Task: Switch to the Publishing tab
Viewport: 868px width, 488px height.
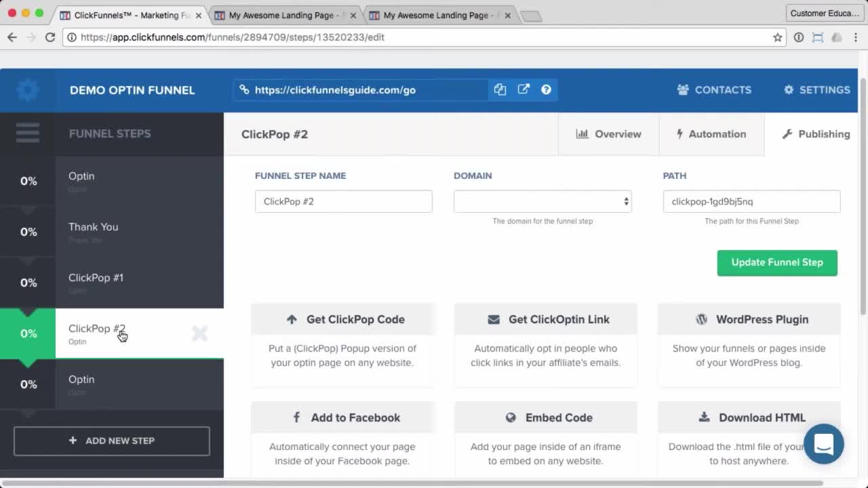Action: 816,134
